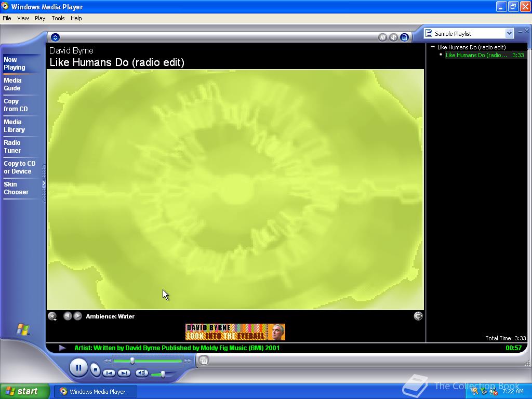The width and height of the screenshot is (532, 399).
Task: Click the Total Time: 3:33 text
Action: click(x=506, y=338)
